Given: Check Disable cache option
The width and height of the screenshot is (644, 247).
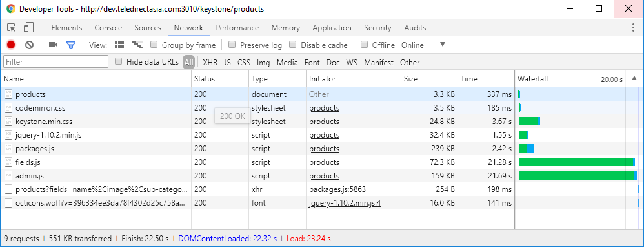Looking at the screenshot, I should pos(293,45).
